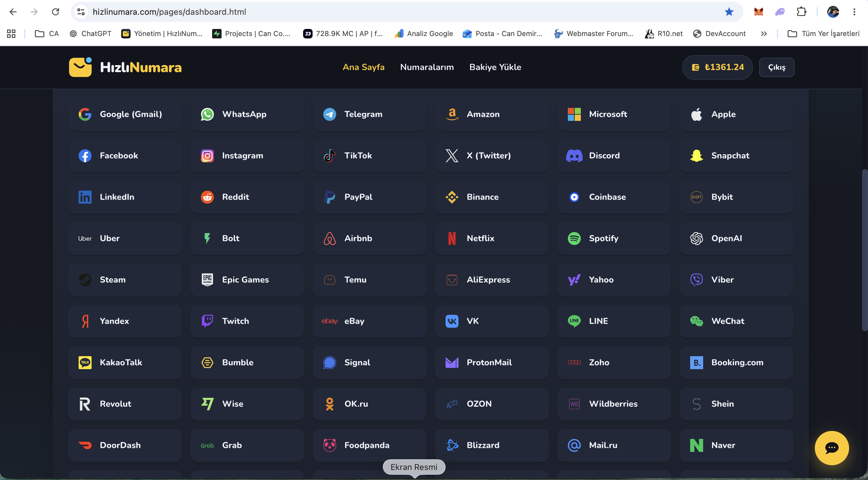Click the Binance diamond icon

point(452,197)
